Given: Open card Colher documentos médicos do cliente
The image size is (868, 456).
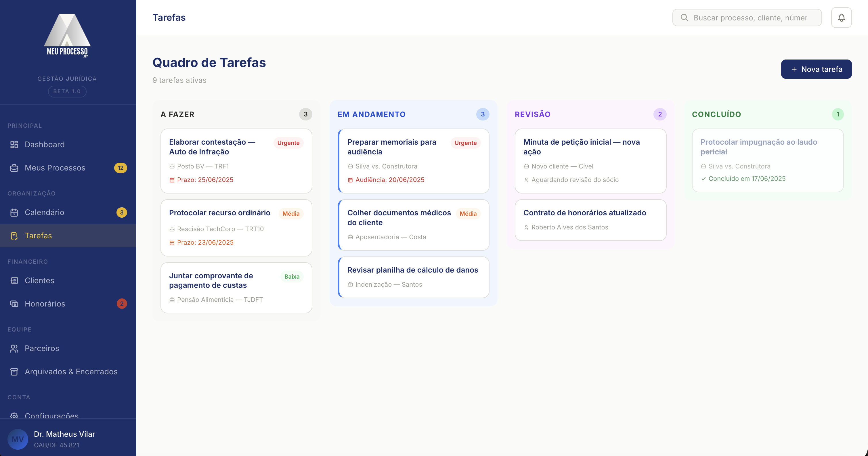Looking at the screenshot, I should (414, 225).
